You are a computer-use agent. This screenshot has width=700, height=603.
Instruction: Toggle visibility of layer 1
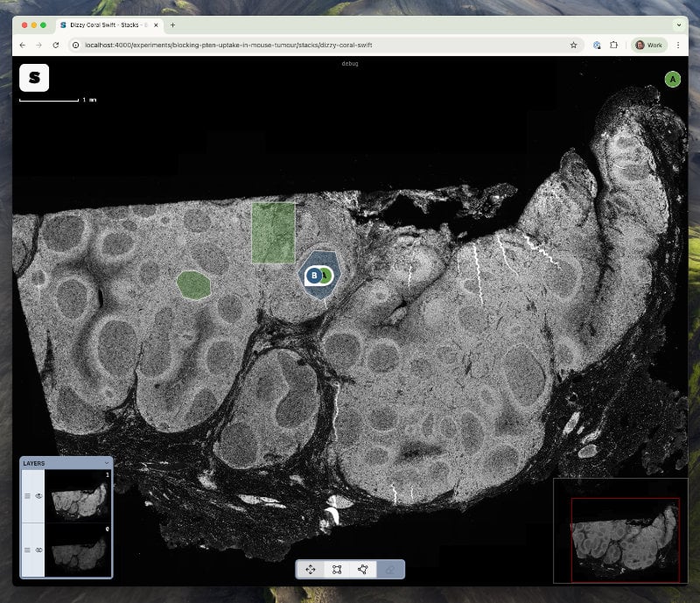coord(38,496)
